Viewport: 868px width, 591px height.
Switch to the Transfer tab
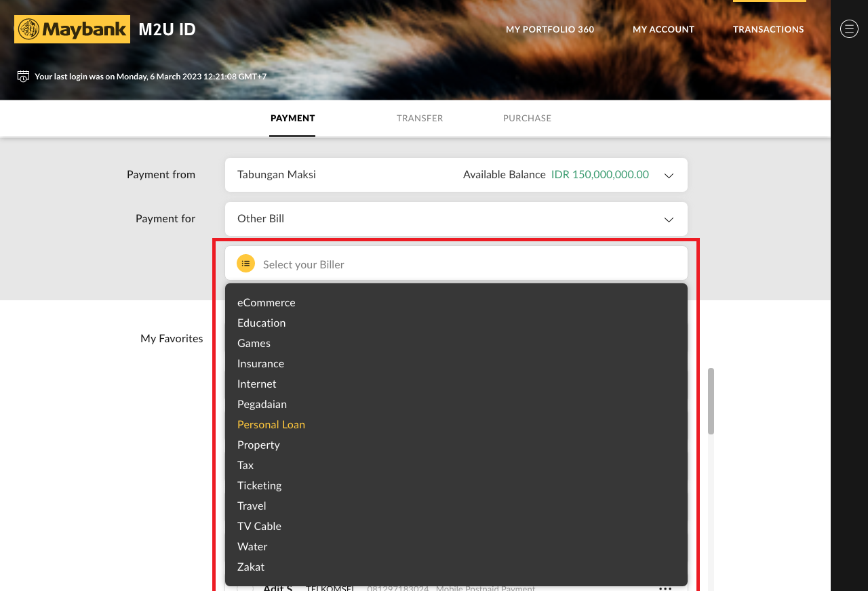tap(420, 119)
